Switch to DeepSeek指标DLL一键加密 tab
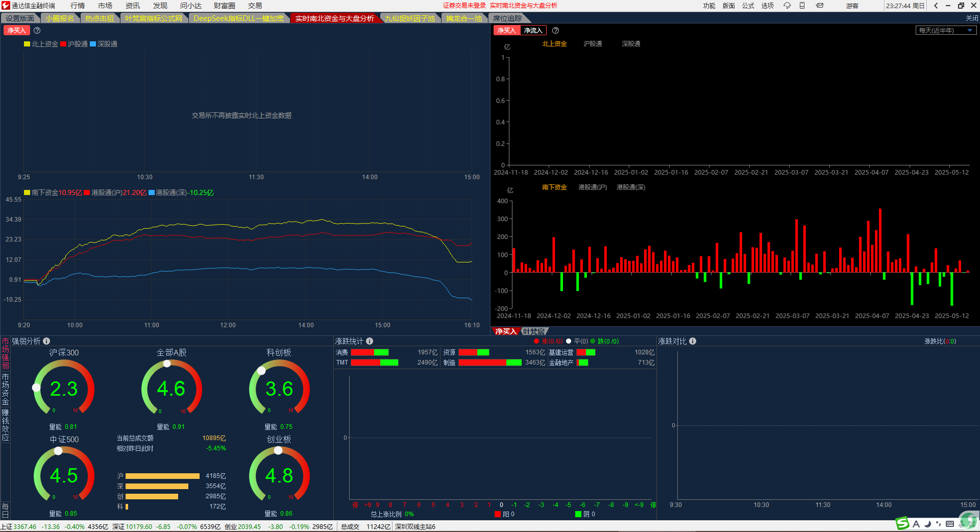The image size is (980, 532). tap(238, 18)
